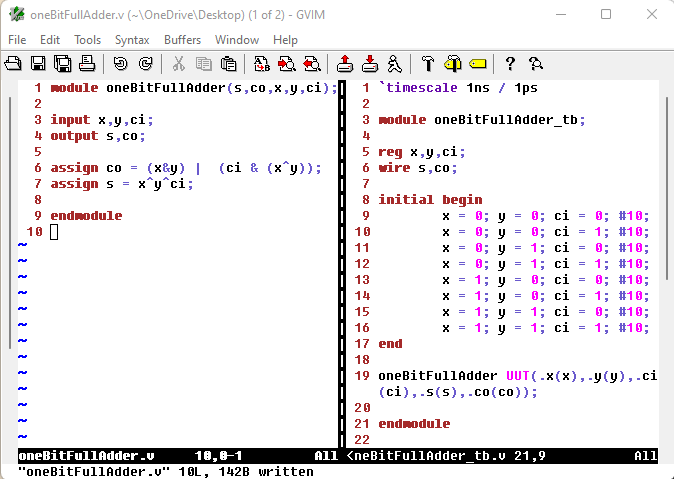Click the Save session toolbar icon
The image size is (674, 479).
370,64
